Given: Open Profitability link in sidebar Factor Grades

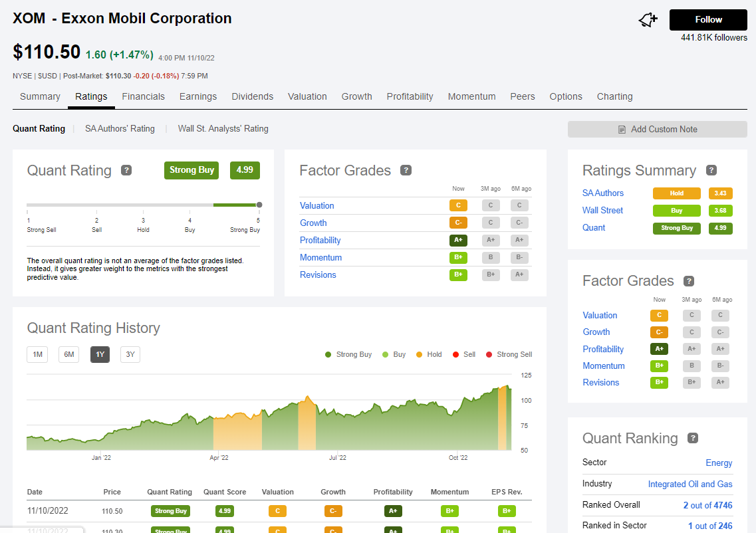Looking at the screenshot, I should (603, 350).
